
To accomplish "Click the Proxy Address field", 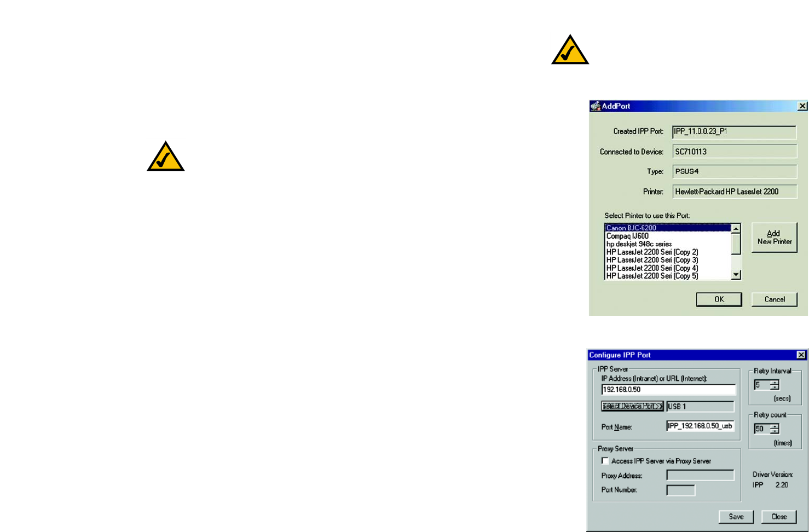I will 700,475.
